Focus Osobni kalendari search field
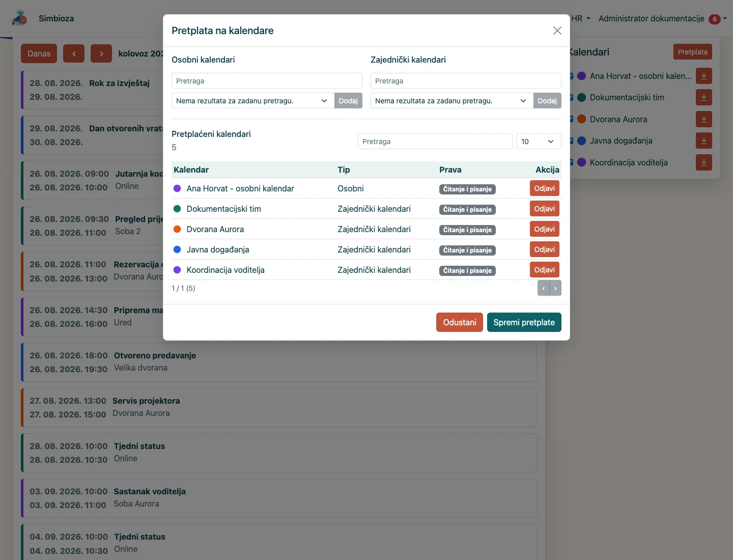This screenshot has width=733, height=560. pyautogui.click(x=267, y=81)
